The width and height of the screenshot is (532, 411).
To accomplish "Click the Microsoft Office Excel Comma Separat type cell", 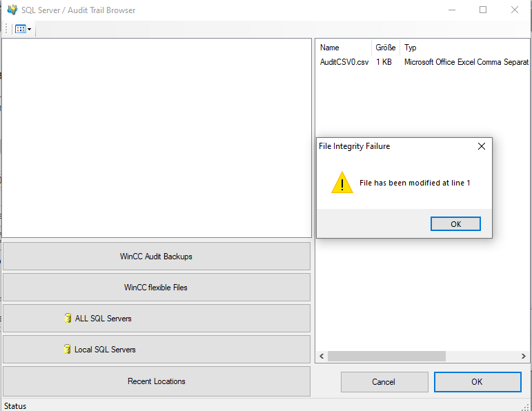I will [x=466, y=62].
